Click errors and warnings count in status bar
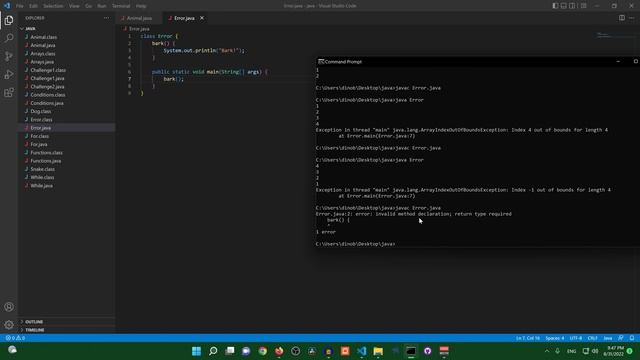This screenshot has height=360, width=640. pyautogui.click(x=15, y=338)
